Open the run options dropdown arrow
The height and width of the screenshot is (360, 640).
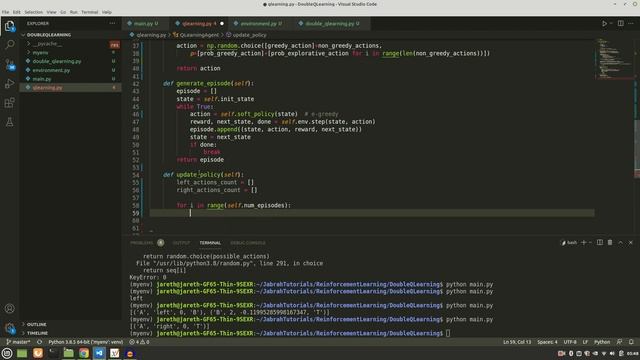click(x=611, y=24)
